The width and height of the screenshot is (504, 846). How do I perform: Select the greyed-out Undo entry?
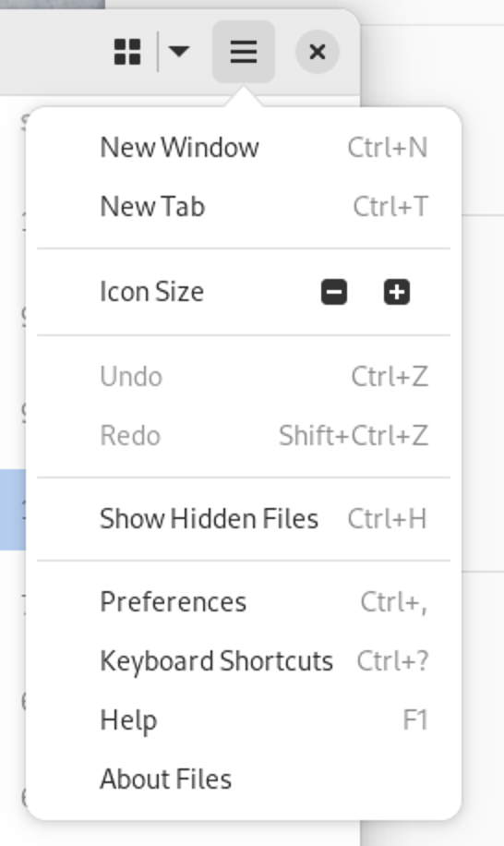[x=244, y=376]
